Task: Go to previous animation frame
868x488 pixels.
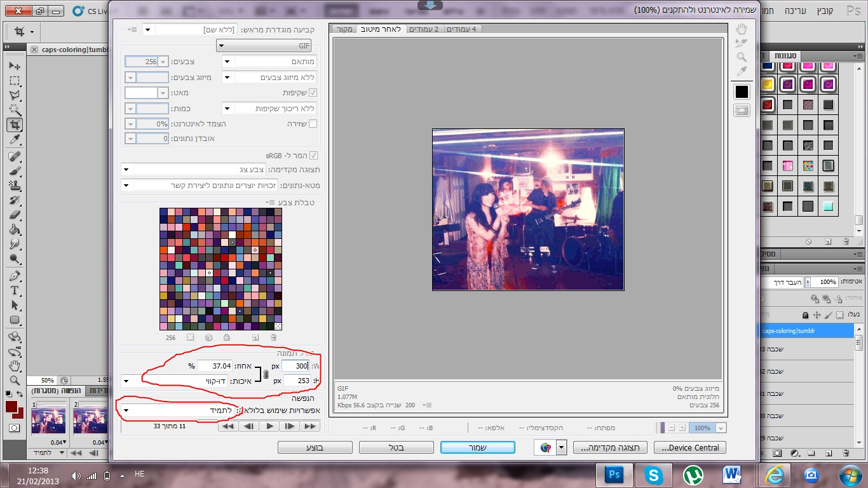Action: coord(249,426)
